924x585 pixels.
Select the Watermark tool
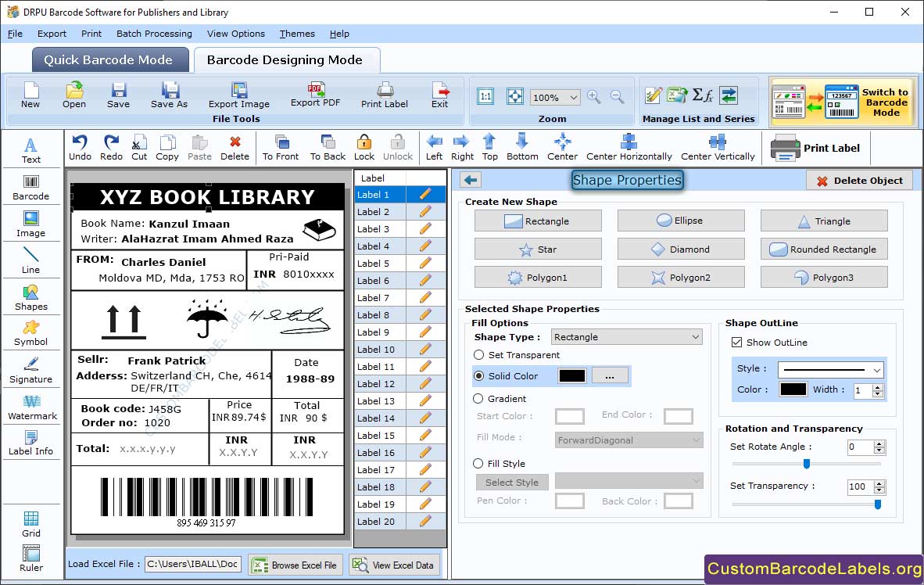coord(32,407)
